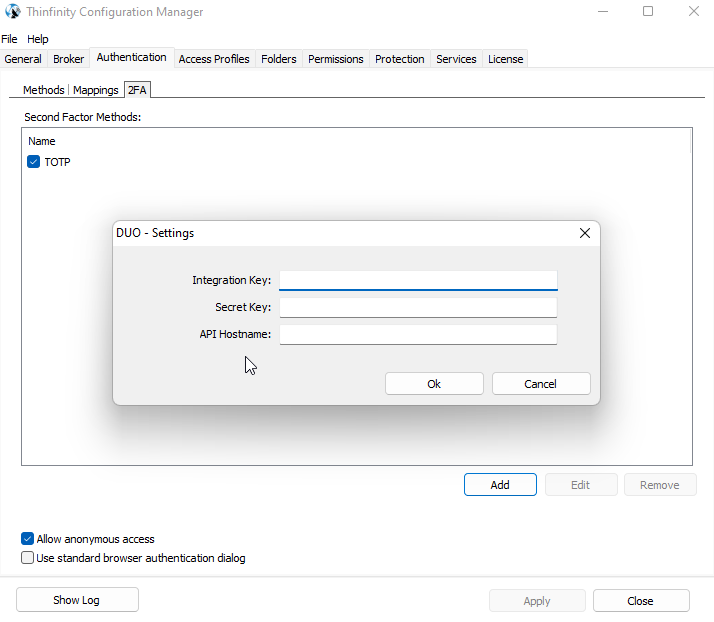The image size is (714, 622).
Task: Uncheck the TOTP method checkbox
Action: tap(33, 162)
